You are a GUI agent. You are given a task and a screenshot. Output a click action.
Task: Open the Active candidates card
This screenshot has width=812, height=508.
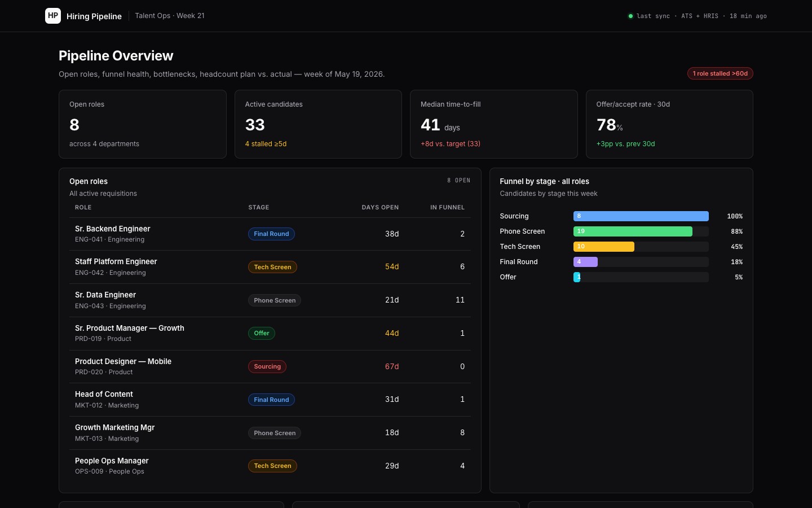point(318,124)
